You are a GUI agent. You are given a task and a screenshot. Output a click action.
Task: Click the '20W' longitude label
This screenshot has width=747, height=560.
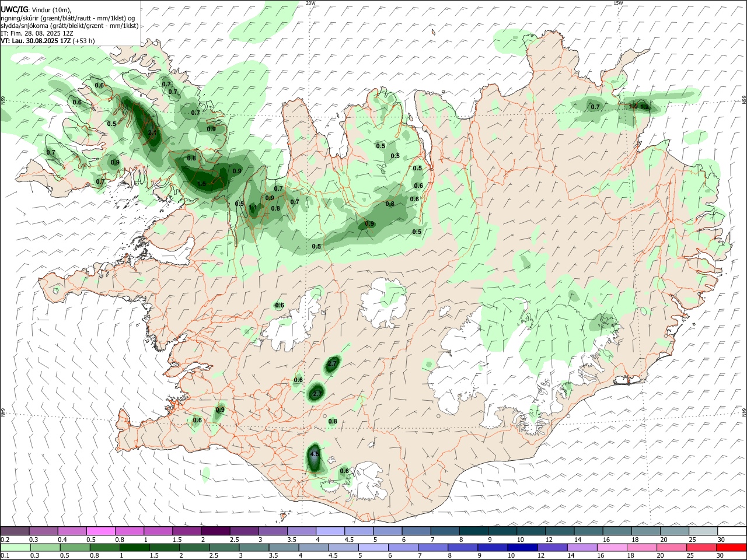[x=310, y=3]
